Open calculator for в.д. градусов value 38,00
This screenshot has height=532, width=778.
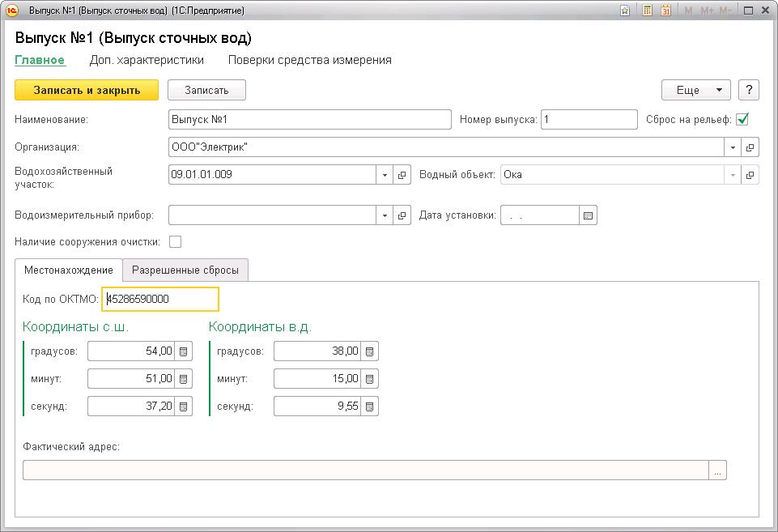pyautogui.click(x=369, y=351)
